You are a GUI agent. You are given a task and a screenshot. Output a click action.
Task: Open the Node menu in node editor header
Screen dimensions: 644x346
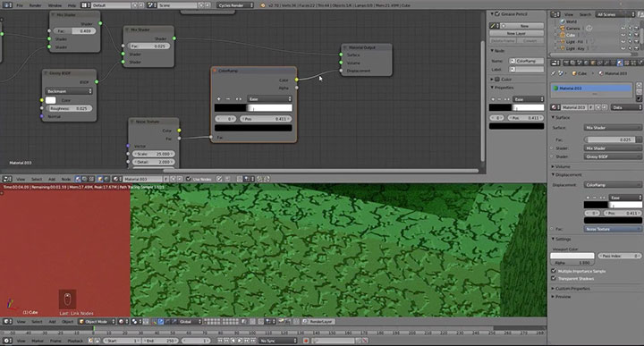pos(65,179)
